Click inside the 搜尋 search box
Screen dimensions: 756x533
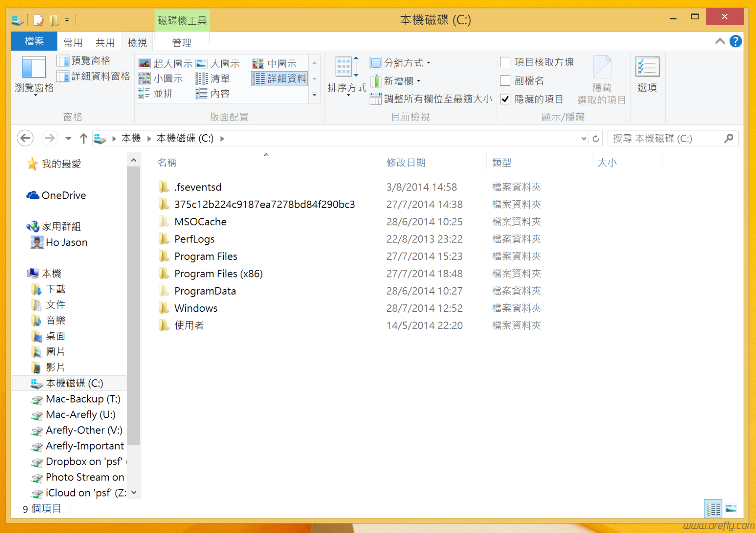pyautogui.click(x=668, y=138)
